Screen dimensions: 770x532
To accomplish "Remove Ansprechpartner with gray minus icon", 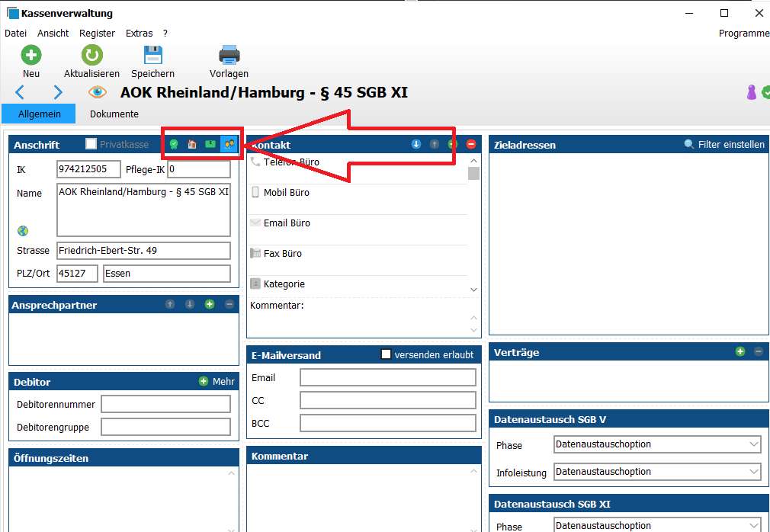I will (229, 304).
